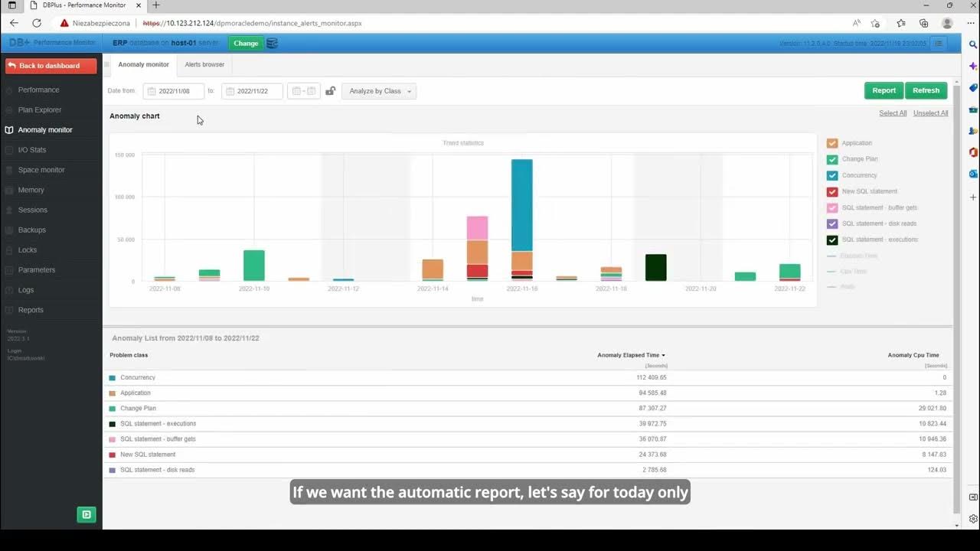This screenshot has width=980, height=551.
Task: Enable the SQL statement - buffer gets checkbox
Action: [831, 207]
